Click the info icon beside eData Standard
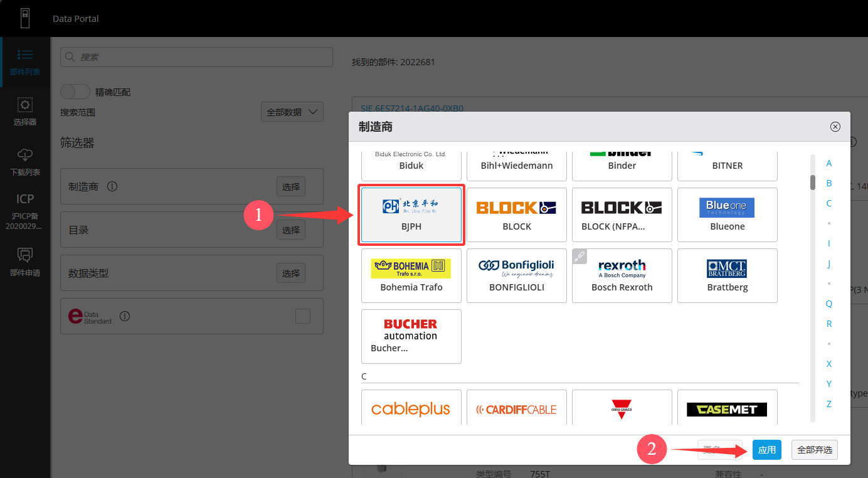The width and height of the screenshot is (868, 478). [125, 316]
